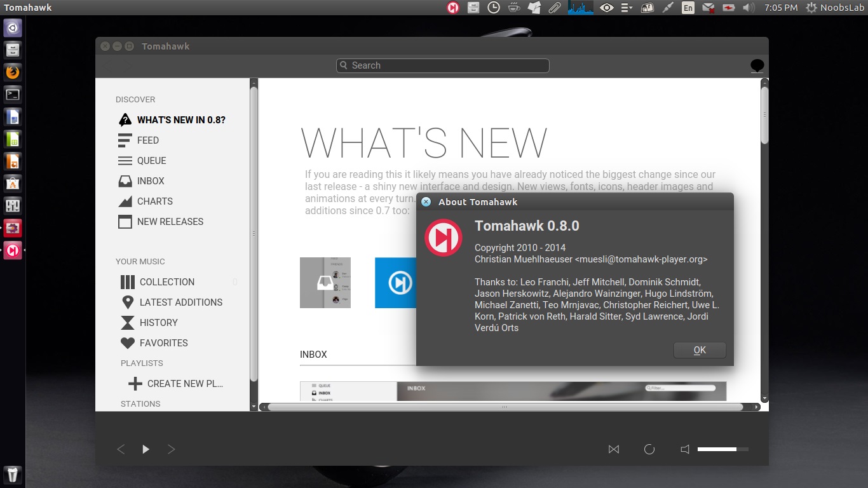Open the What's New in 0.8? page
868x488 pixels.
172,119
